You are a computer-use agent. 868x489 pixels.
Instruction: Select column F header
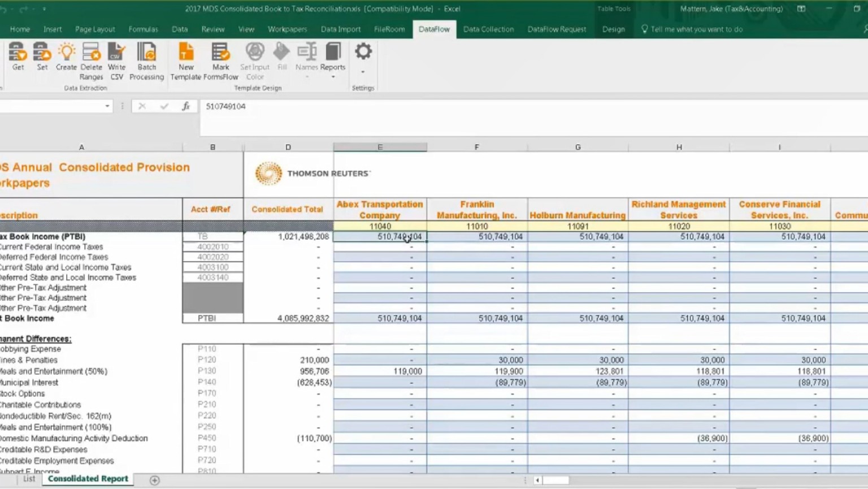pos(477,147)
